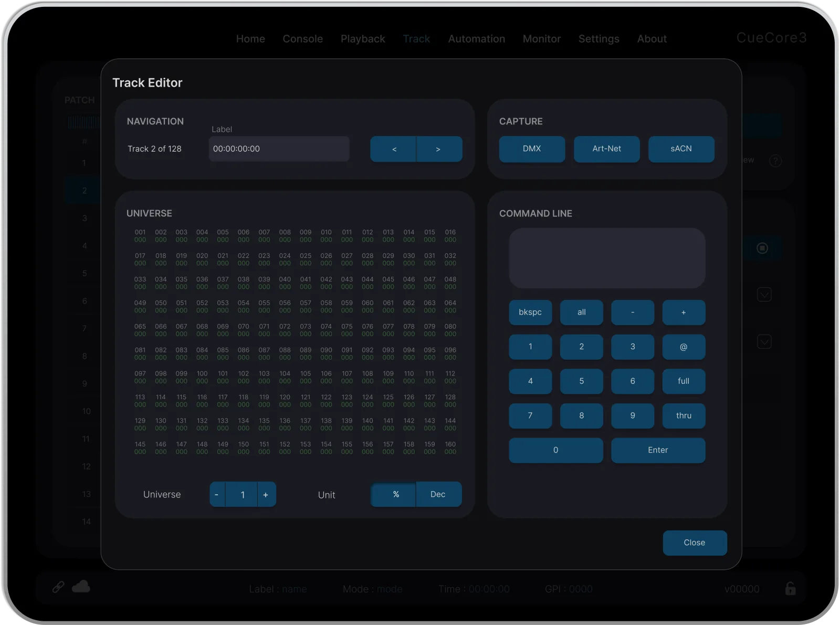Open the Automation menu
The height and width of the screenshot is (625, 840).
[476, 39]
